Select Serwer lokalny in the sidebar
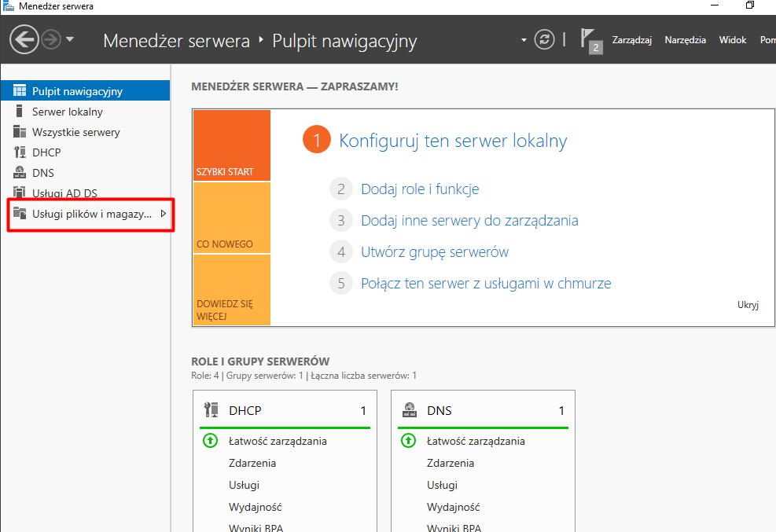Viewport: 776px width, 532px height. point(68,112)
